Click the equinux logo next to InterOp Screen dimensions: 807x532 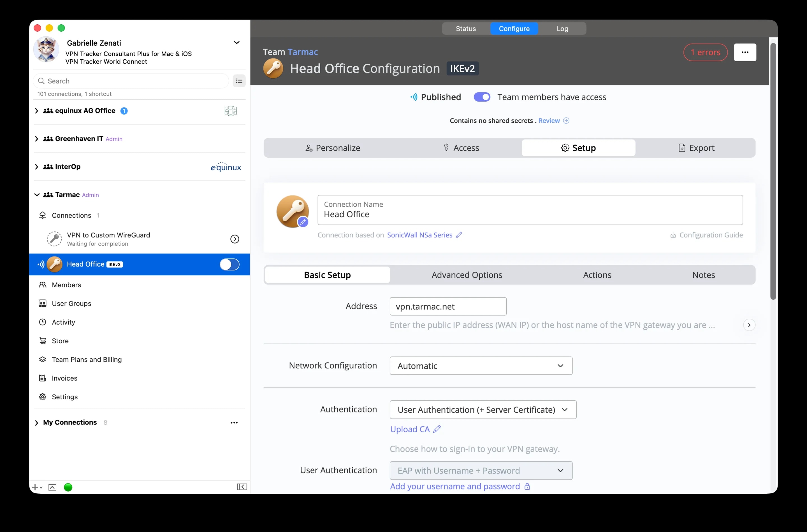click(x=226, y=167)
